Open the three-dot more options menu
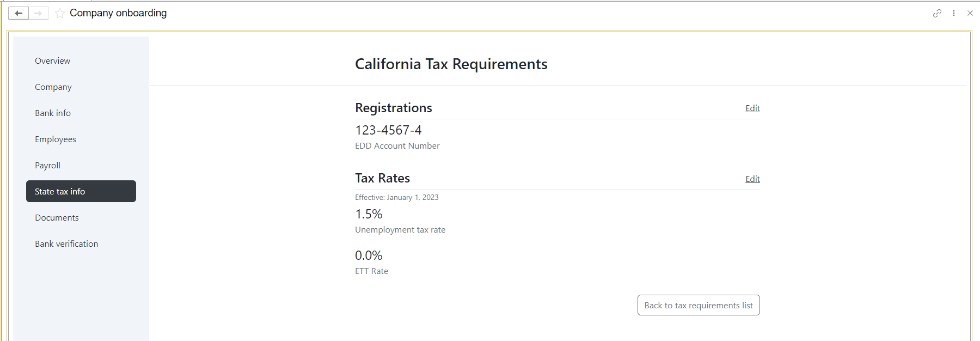This screenshot has width=980, height=341. [x=954, y=13]
